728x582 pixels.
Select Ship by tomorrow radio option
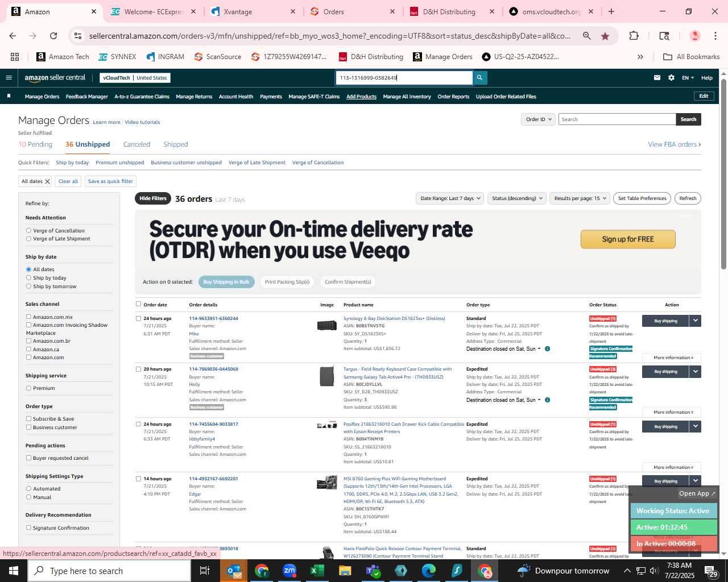[x=28, y=286]
